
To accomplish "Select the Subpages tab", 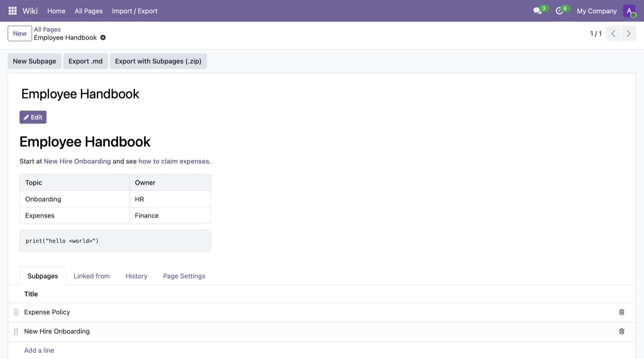I will 43,276.
